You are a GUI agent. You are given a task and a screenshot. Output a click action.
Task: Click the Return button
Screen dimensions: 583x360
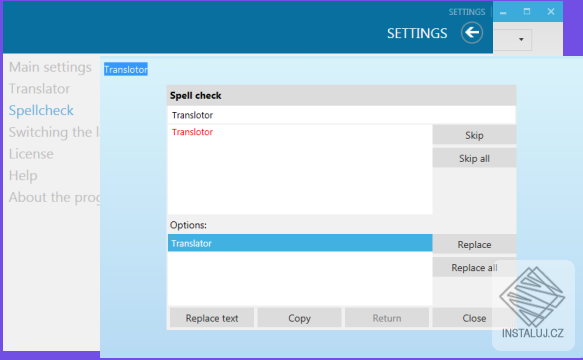click(387, 318)
